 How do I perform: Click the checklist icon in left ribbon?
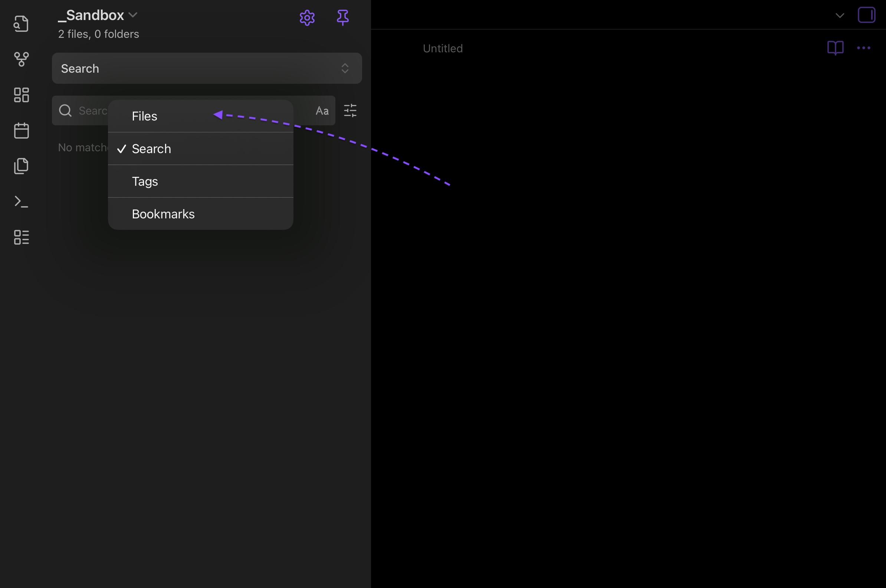pos(22,237)
